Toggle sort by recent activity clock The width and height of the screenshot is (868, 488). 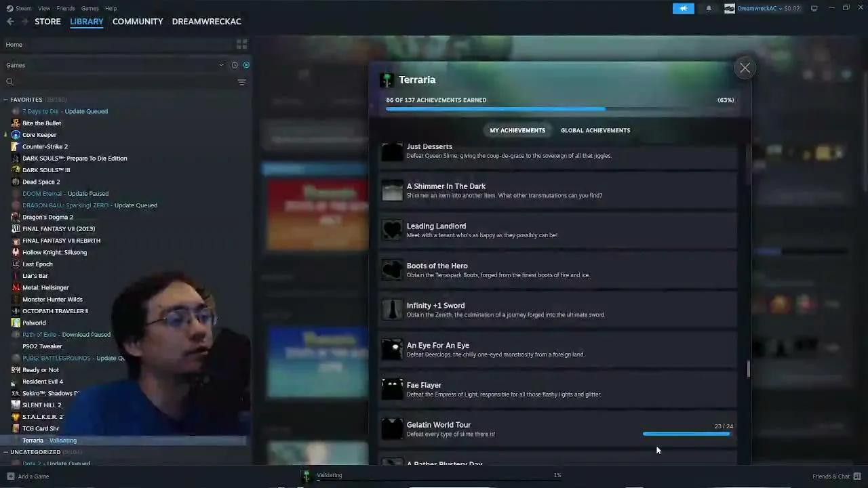[x=235, y=65]
